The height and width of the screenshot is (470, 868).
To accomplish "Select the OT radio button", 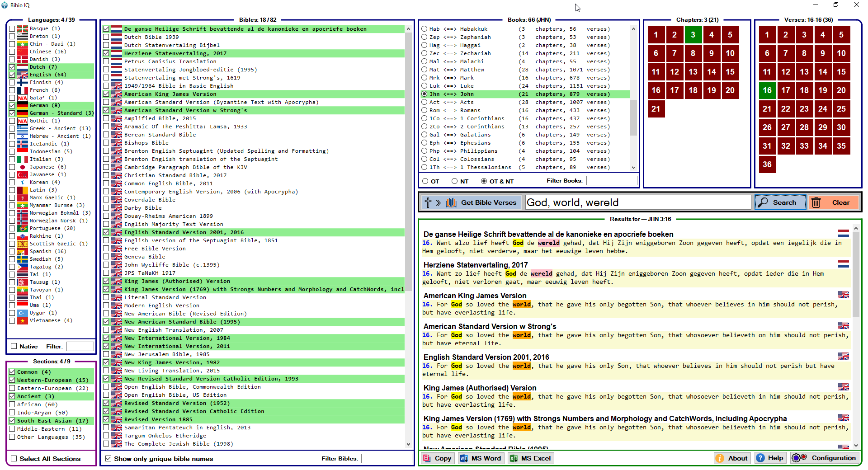I will [425, 181].
